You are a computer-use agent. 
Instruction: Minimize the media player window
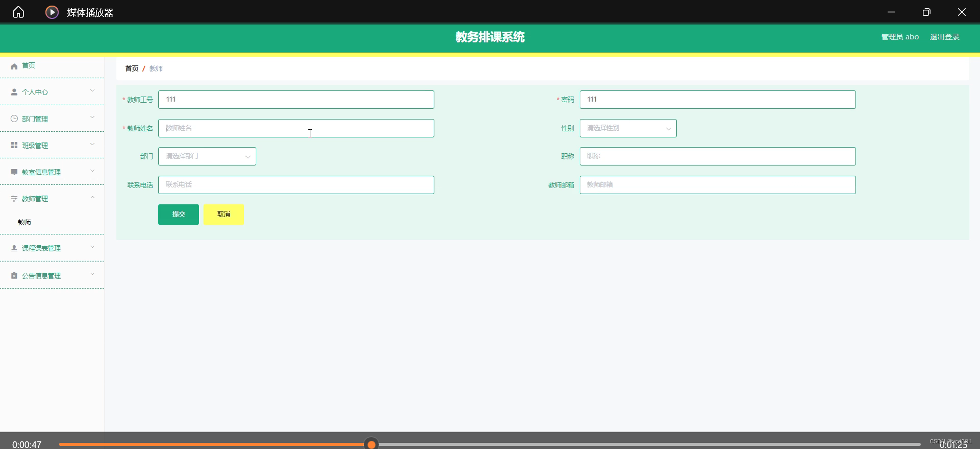[891, 12]
